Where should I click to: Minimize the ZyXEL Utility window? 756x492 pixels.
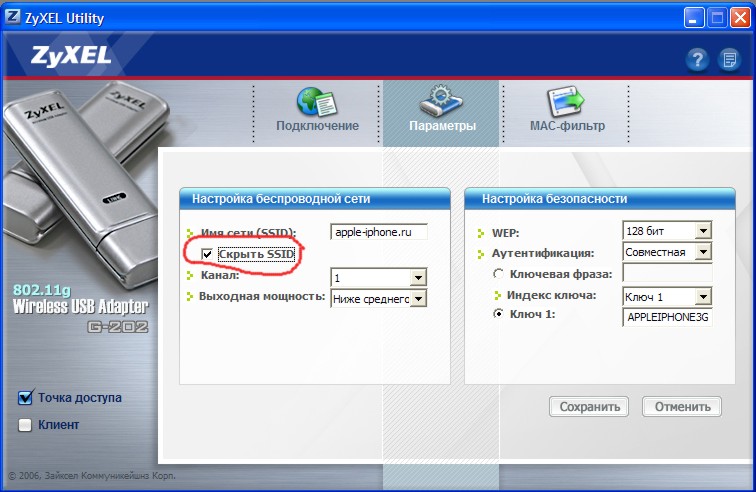(694, 18)
